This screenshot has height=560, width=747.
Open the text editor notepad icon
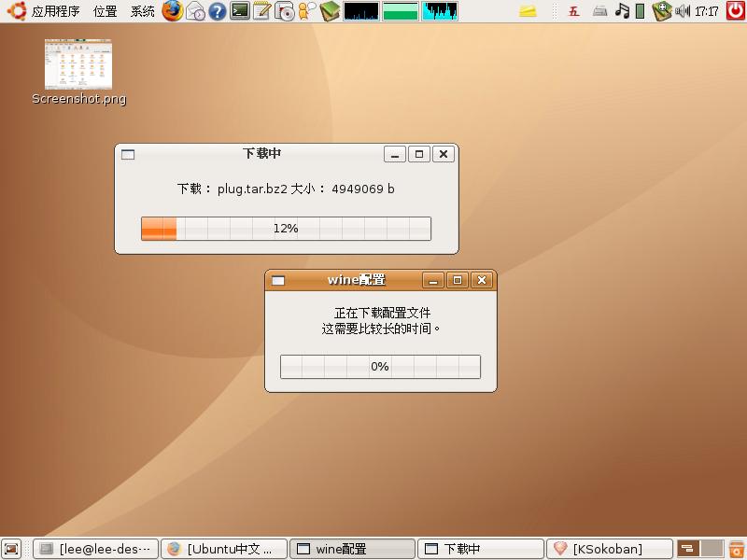point(262,11)
